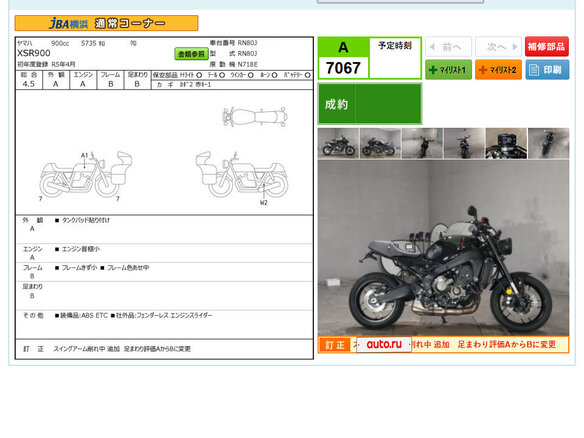Click the W2 mark on bike diagram
The height and width of the screenshot is (438, 584).
point(264,203)
